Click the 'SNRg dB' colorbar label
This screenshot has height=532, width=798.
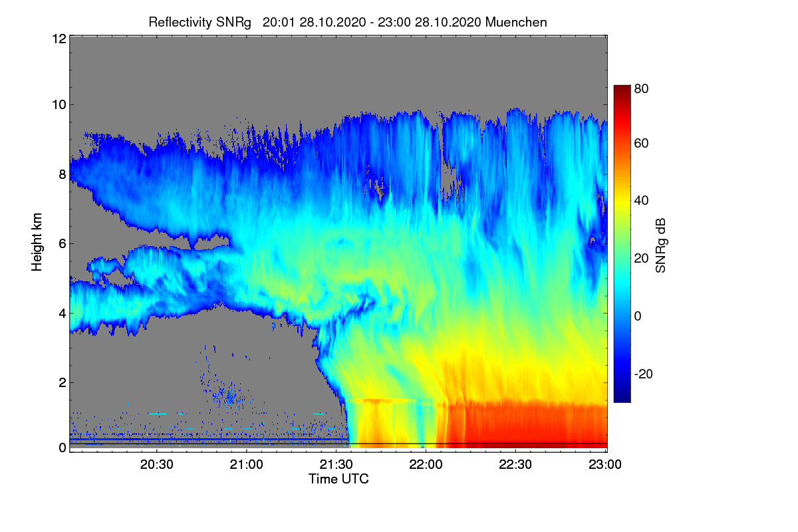[x=661, y=246]
